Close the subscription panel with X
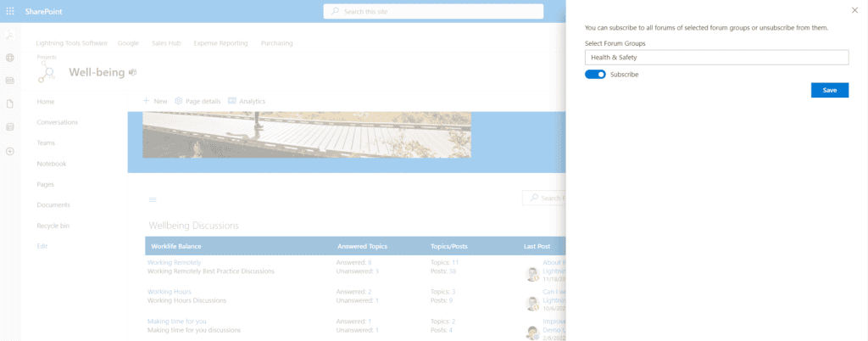868x341 pixels. coord(854,10)
